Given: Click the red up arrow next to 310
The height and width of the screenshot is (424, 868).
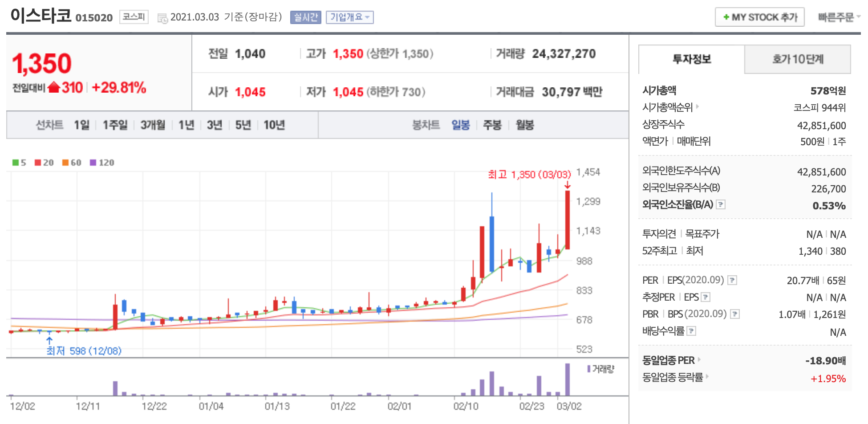Looking at the screenshot, I should [54, 87].
